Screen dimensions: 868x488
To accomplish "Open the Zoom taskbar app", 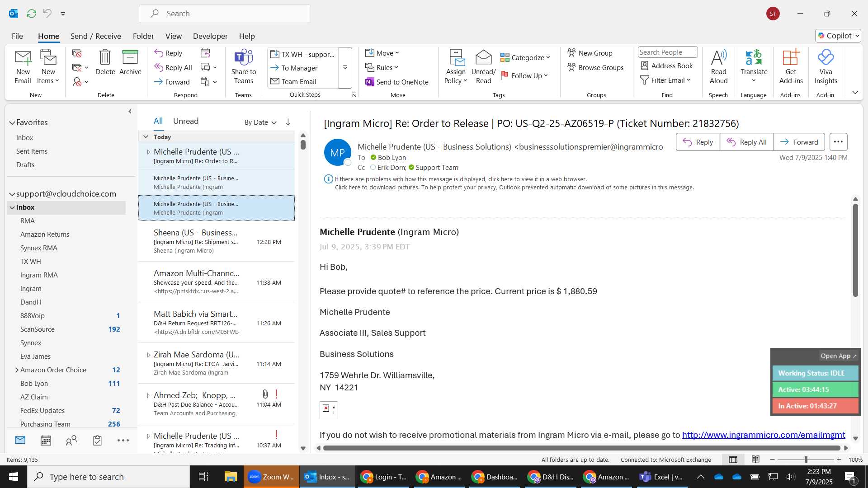I will [271, 477].
